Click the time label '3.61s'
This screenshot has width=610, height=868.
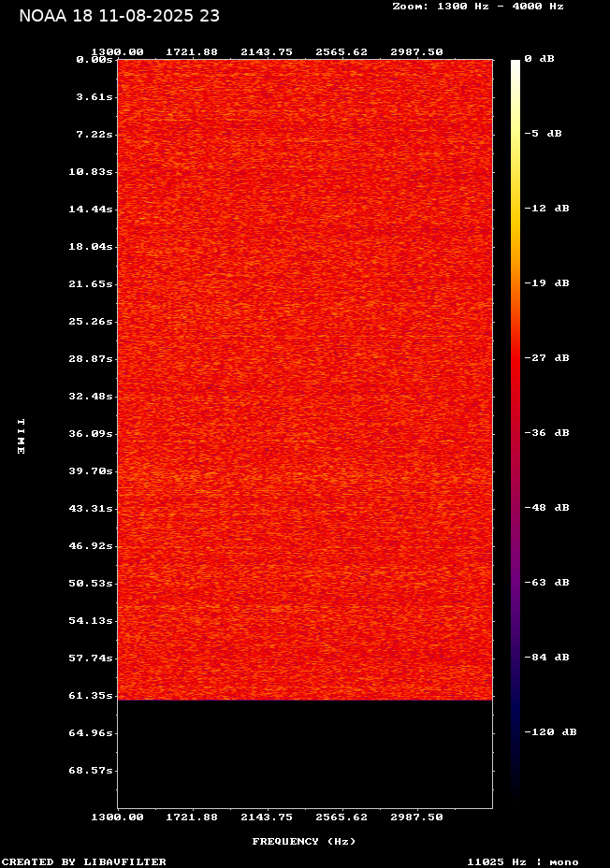(94, 97)
